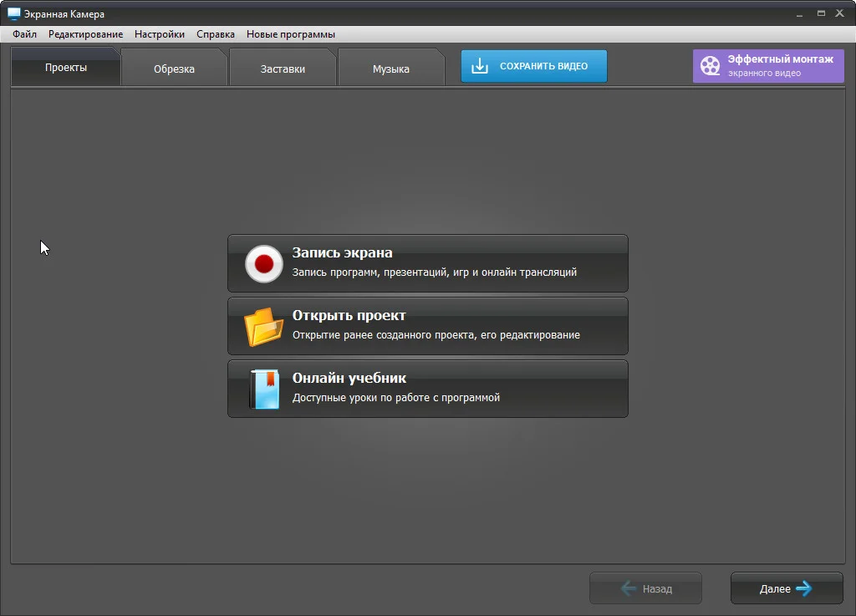
Task: Click the left arrow Назад icon
Action: tap(629, 588)
